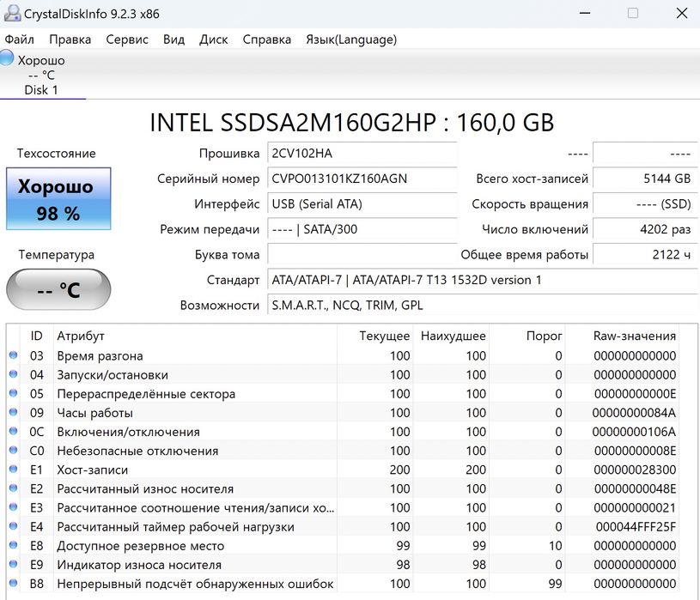Click the empty Буква тома field
The height and width of the screenshot is (600, 700).
(x=362, y=255)
